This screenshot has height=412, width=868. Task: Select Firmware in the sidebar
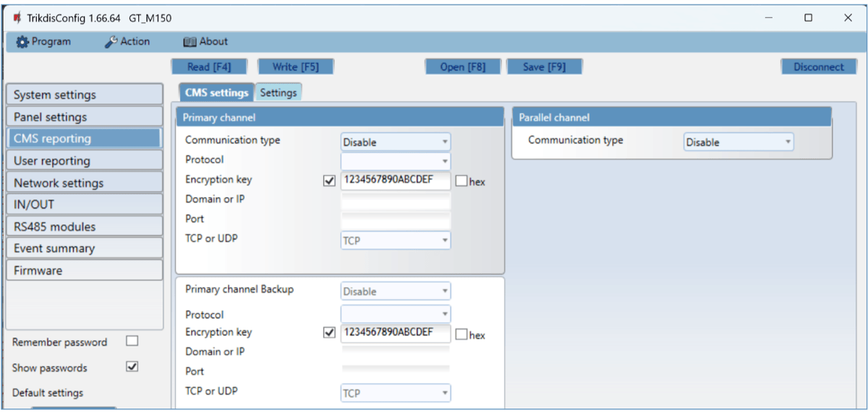pyautogui.click(x=84, y=270)
